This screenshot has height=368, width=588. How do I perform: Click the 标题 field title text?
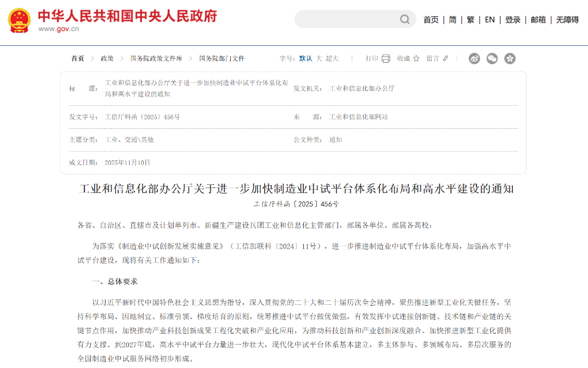coord(197,89)
